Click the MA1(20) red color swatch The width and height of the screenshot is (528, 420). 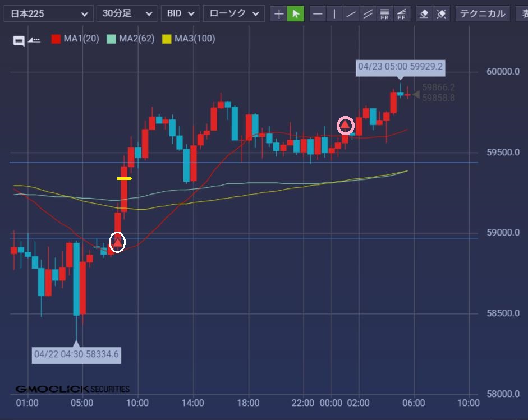56,39
